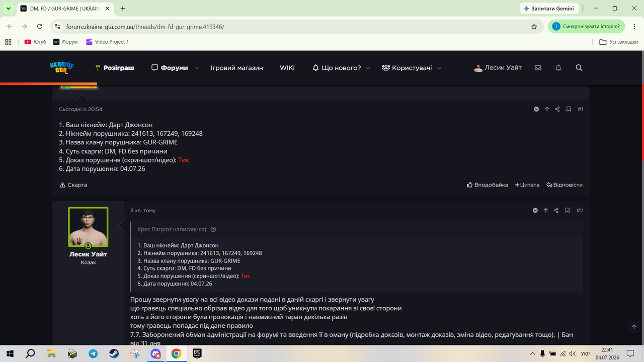The width and height of the screenshot is (644, 362).
Task: Open the Video Project 1 bookmark
Action: [107, 42]
